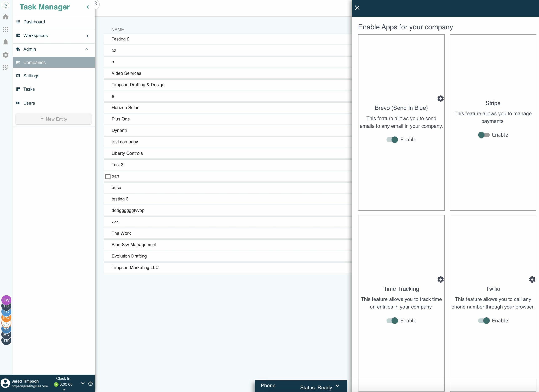Open the gear settings icon in left rail

pos(5,55)
